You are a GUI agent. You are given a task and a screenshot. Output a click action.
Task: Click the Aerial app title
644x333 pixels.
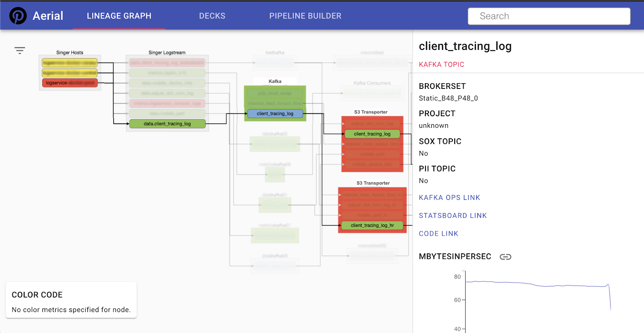(x=48, y=16)
